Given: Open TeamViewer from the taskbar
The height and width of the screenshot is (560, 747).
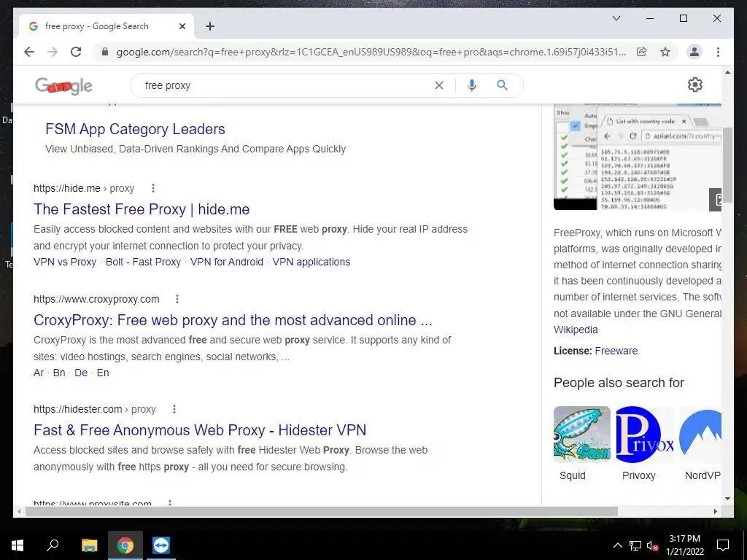Looking at the screenshot, I should pos(161,545).
